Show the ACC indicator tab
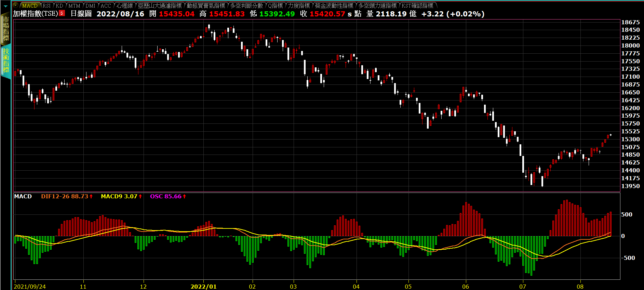This screenshot has height=290, width=644. (x=106, y=6)
